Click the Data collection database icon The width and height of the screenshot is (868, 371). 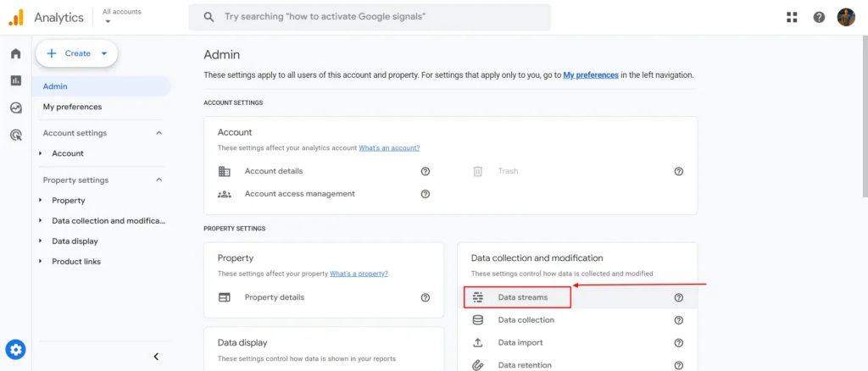(x=478, y=320)
